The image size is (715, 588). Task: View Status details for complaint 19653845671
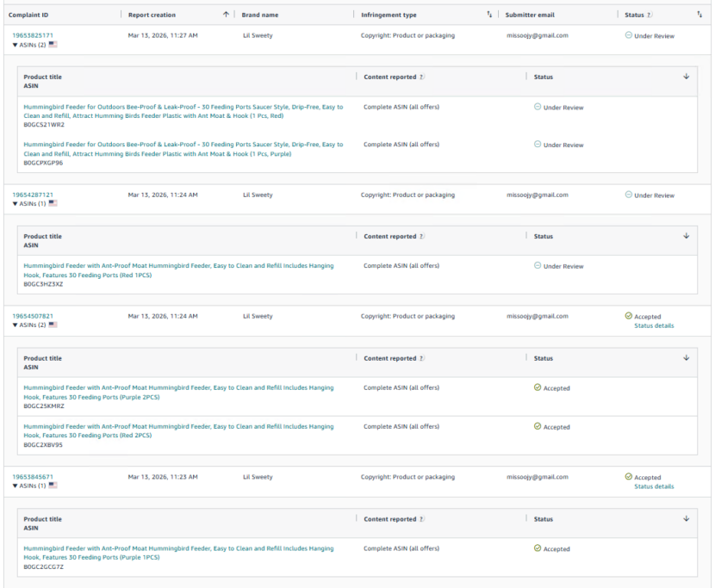point(654,486)
